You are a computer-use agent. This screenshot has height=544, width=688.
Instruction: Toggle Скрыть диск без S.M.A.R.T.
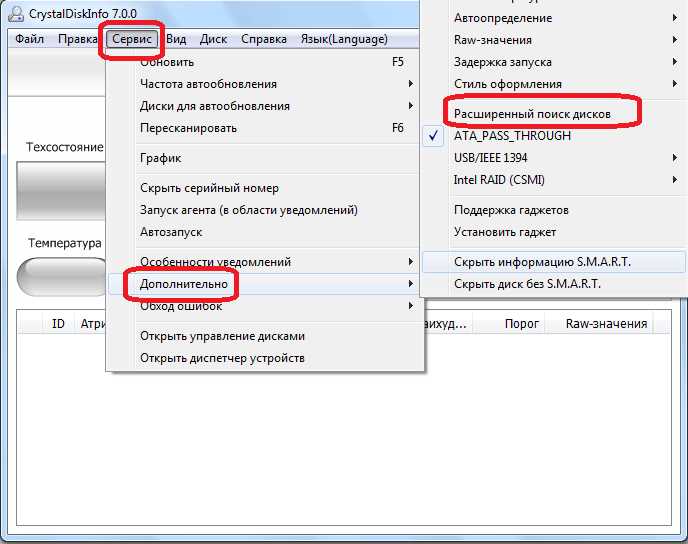pos(554,284)
